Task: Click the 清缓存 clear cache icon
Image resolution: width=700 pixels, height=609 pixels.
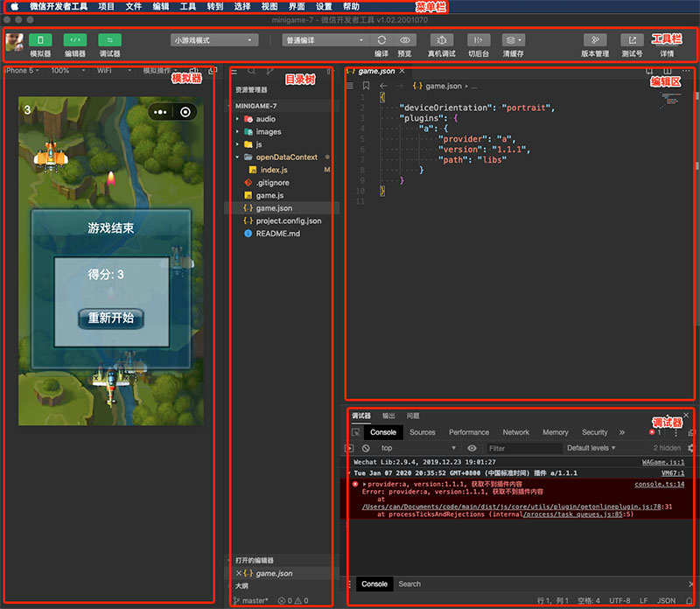Action: coord(514,40)
